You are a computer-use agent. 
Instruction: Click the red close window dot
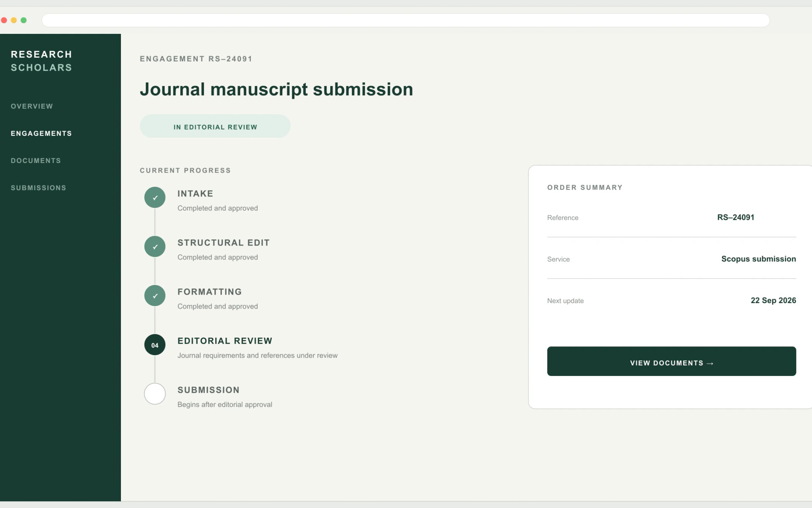coord(4,20)
